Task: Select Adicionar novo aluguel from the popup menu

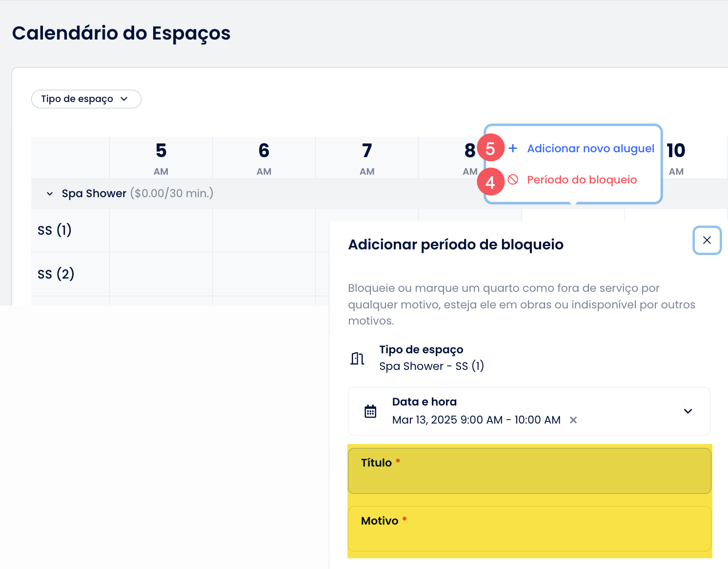Action: click(x=590, y=148)
